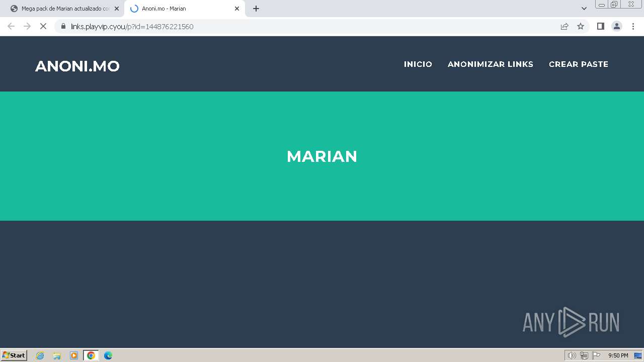Click the lock site information icon
Image resolution: width=644 pixels, height=362 pixels.
click(63, 26)
